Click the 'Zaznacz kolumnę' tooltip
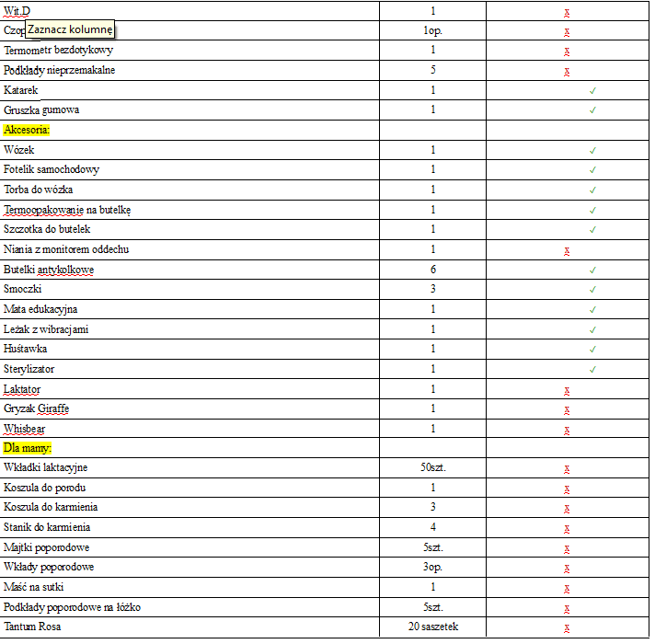The image size is (655, 644). 70,30
